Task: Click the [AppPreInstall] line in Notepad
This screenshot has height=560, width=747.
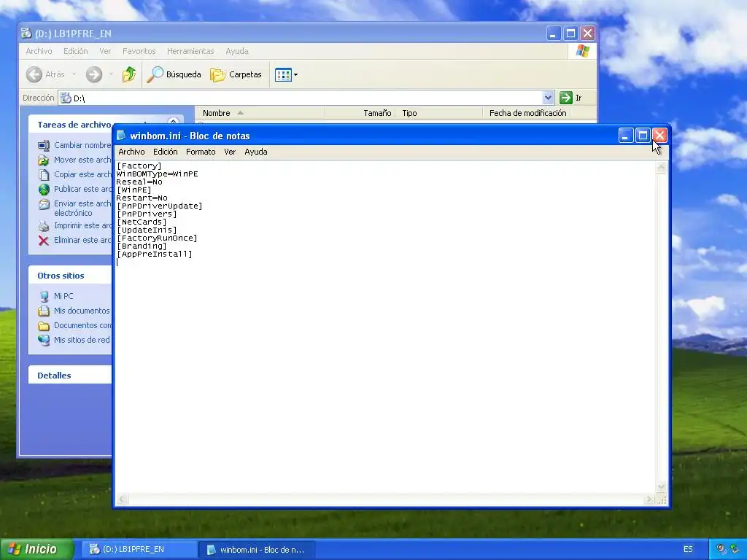Action: pos(155,254)
